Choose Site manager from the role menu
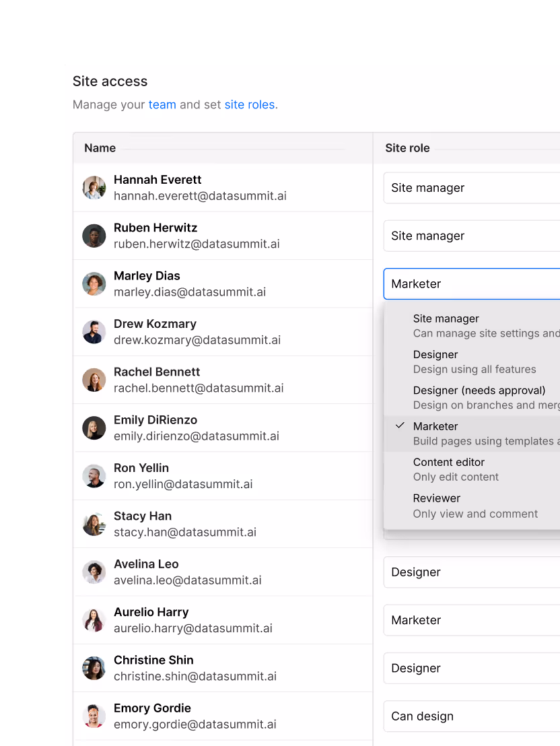 pos(472,326)
